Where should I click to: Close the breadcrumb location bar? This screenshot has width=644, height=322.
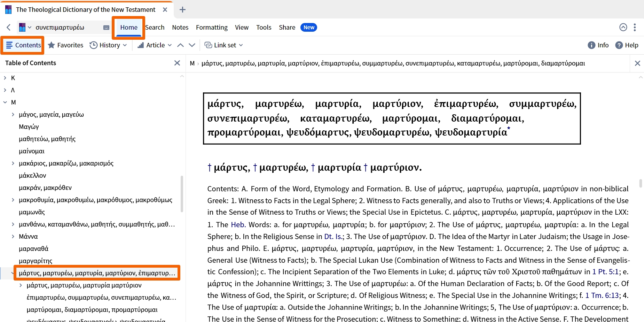point(637,63)
